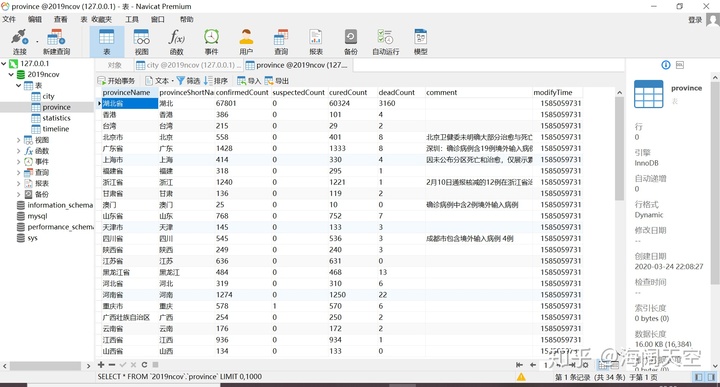Open the 工具 menu
Viewport: 720px width, 387px height.
pyautogui.click(x=132, y=19)
